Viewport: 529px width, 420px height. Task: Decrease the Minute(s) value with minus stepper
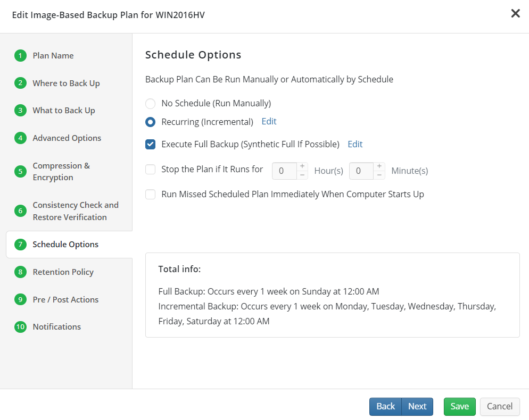coord(379,175)
